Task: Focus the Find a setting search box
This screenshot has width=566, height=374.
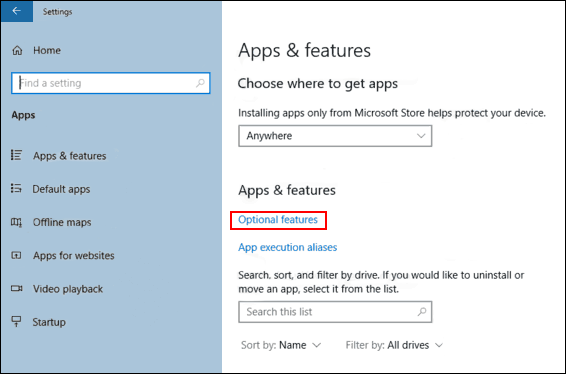Action: click(x=110, y=83)
